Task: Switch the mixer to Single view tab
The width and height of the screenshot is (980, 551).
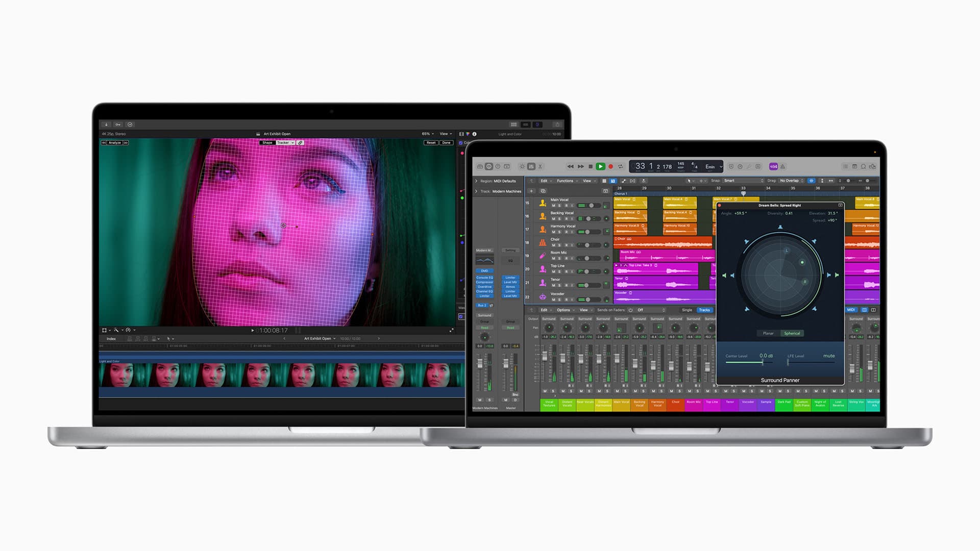Action: pyautogui.click(x=687, y=310)
